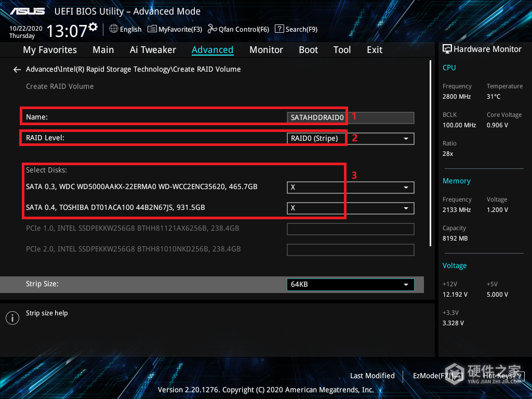Image resolution: width=532 pixels, height=399 pixels.
Task: Click the Hardware Monitor screen icon
Action: (x=447, y=49)
